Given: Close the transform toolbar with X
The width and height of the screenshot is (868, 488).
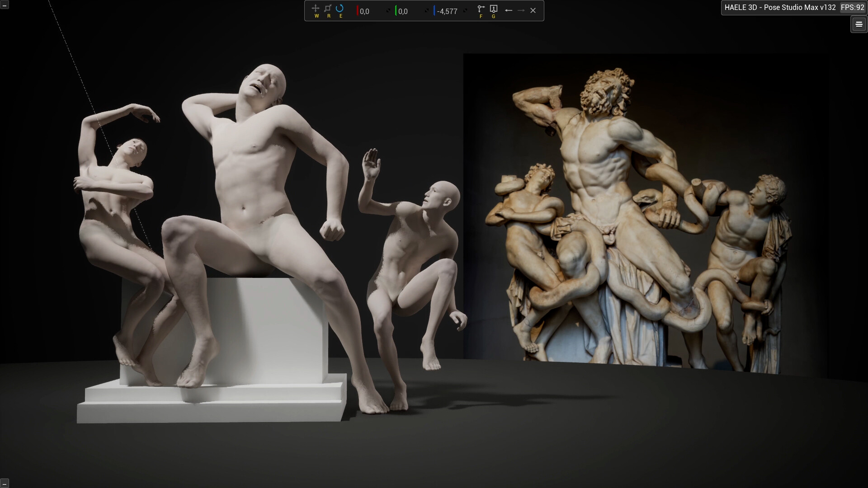Looking at the screenshot, I should pos(533,10).
